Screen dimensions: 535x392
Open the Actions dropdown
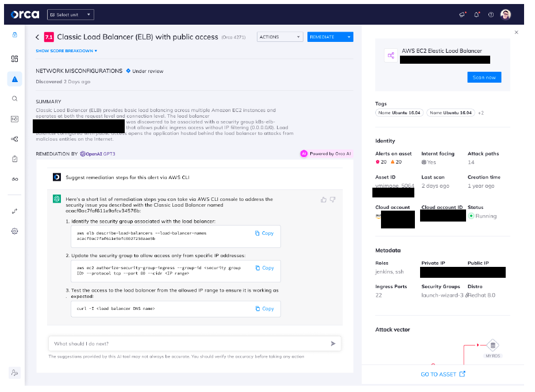pos(280,37)
